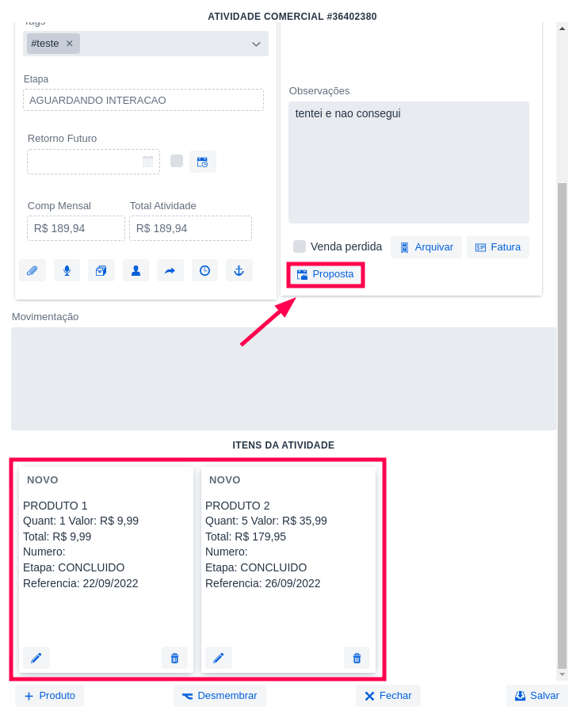This screenshot has height=714, width=588.
Task: Click the Desmembrar button
Action: point(220,696)
